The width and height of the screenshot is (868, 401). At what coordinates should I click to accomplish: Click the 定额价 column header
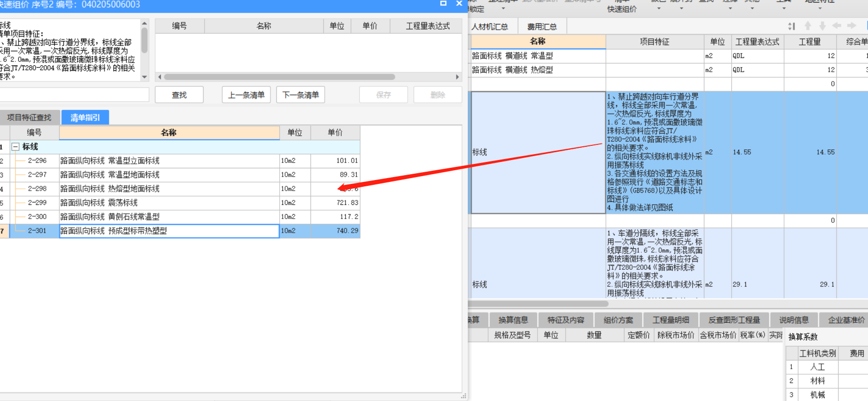tap(639, 335)
